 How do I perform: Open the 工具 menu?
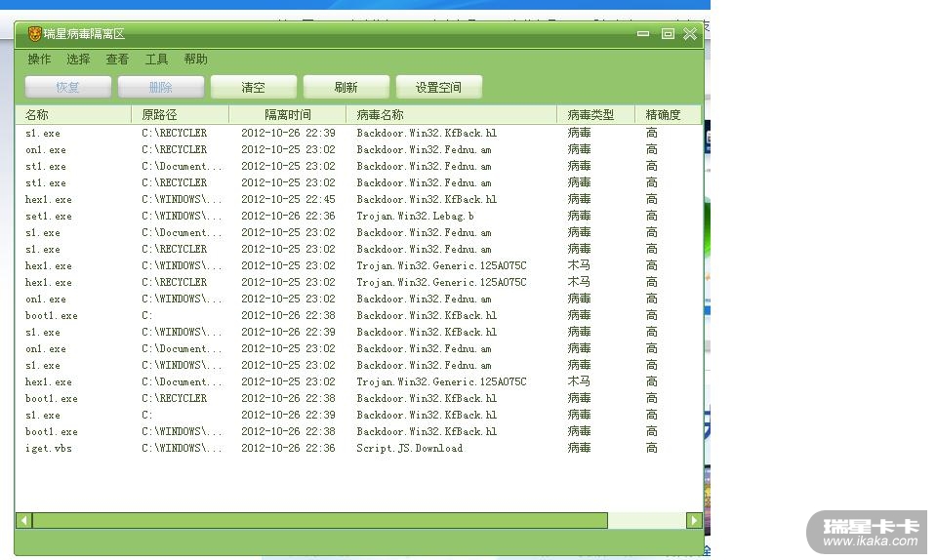(156, 60)
